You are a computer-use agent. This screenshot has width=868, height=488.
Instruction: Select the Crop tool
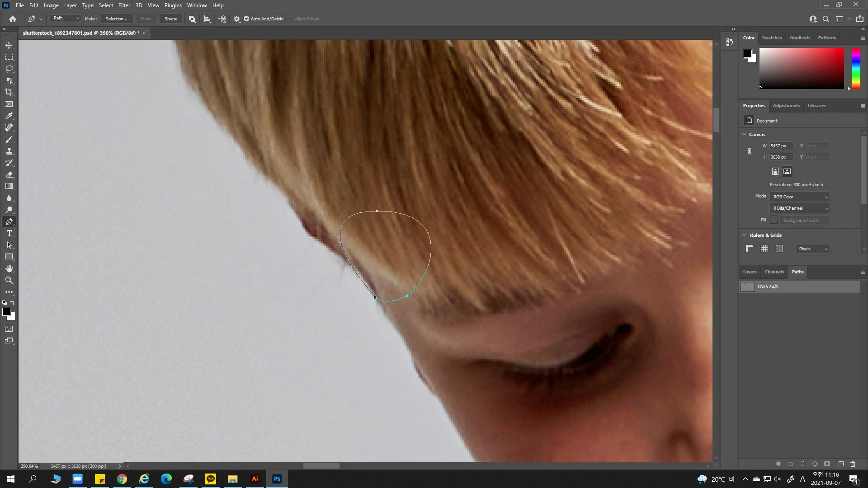(x=9, y=92)
